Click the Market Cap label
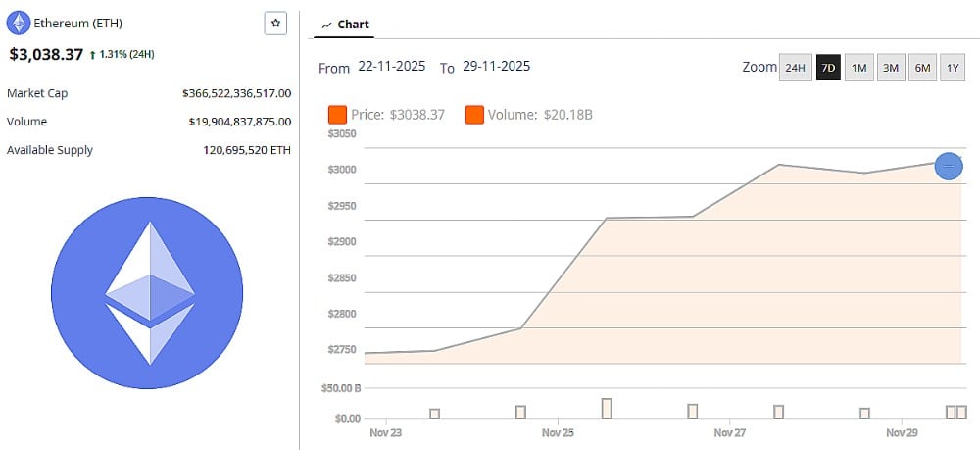980x450 pixels. point(37,93)
